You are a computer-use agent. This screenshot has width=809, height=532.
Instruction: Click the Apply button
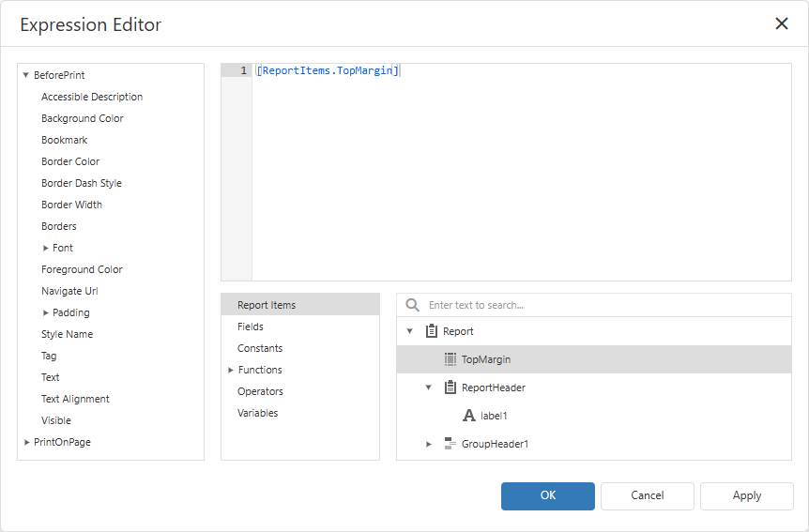point(746,496)
